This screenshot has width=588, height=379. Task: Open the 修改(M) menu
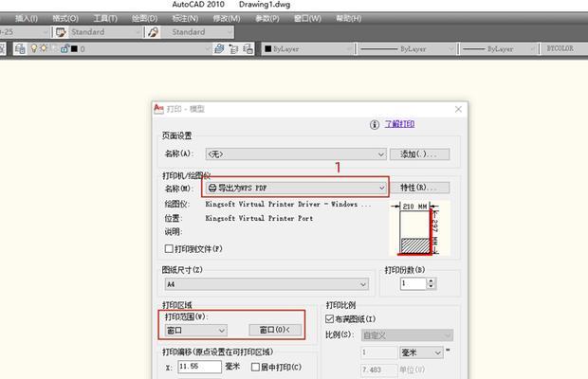point(227,18)
